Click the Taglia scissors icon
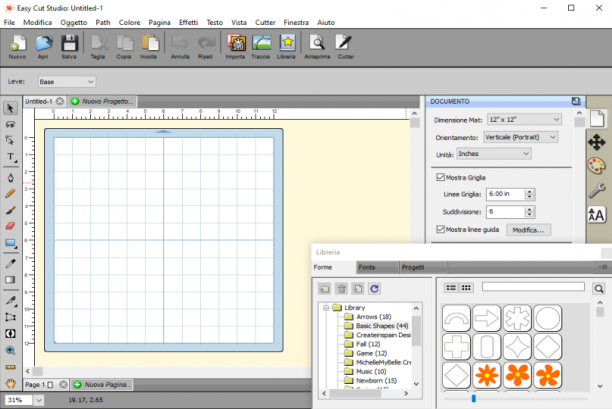The height and width of the screenshot is (409, 612). pyautogui.click(x=98, y=46)
